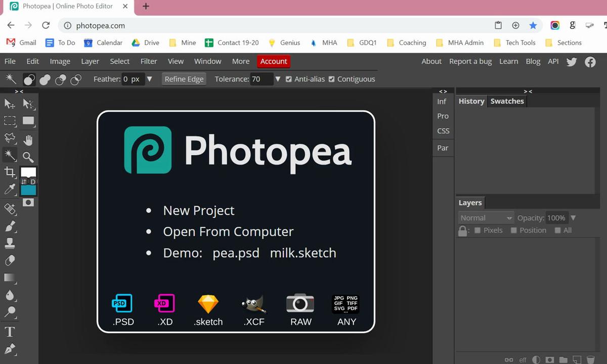The height and width of the screenshot is (364, 607).
Task: Select the Hand tool
Action: coord(28,140)
